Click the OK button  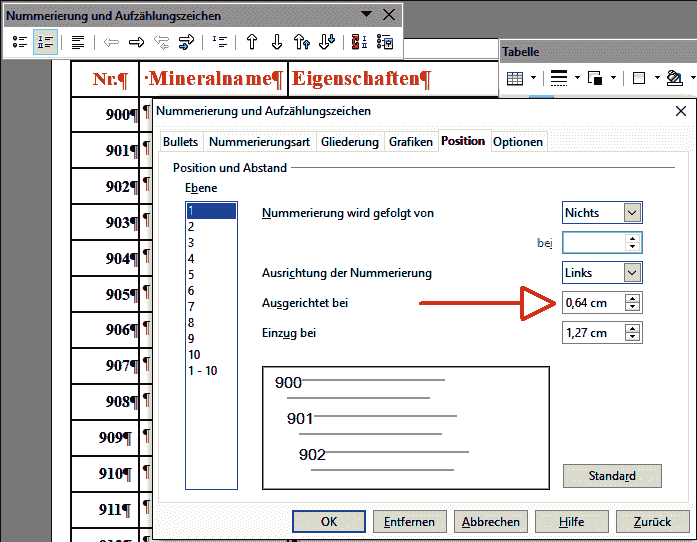coord(329,521)
